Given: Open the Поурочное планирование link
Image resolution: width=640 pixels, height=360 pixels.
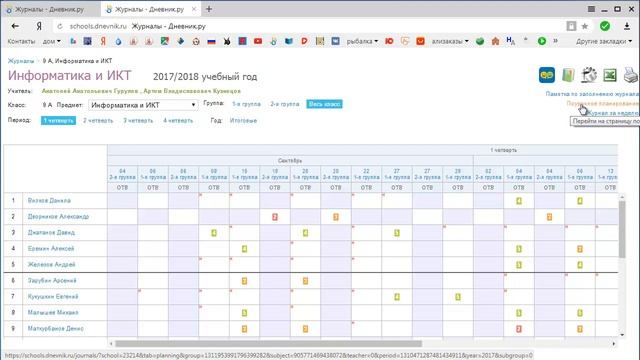Looking at the screenshot, I should coord(603,103).
